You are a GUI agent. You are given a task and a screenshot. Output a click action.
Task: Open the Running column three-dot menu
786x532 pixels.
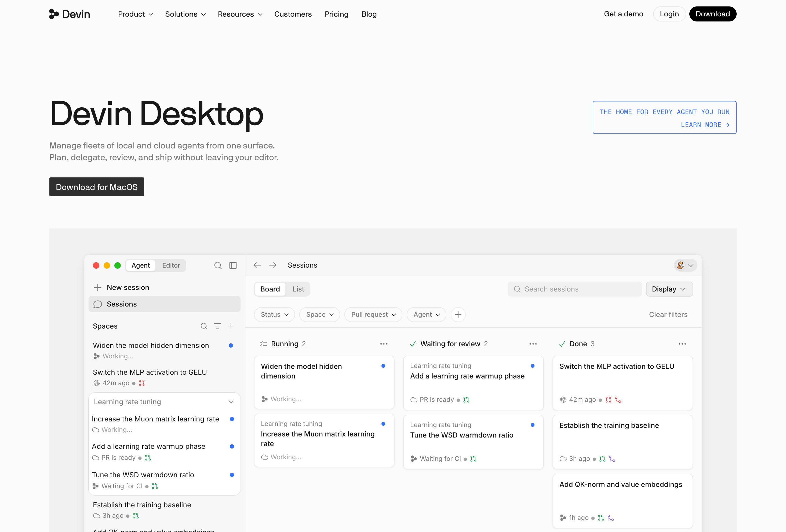(384, 344)
